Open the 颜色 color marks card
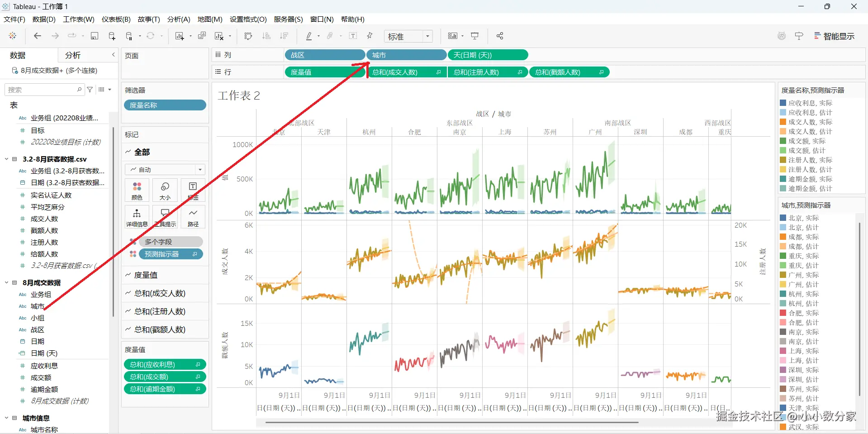868x434 pixels. coord(137,190)
